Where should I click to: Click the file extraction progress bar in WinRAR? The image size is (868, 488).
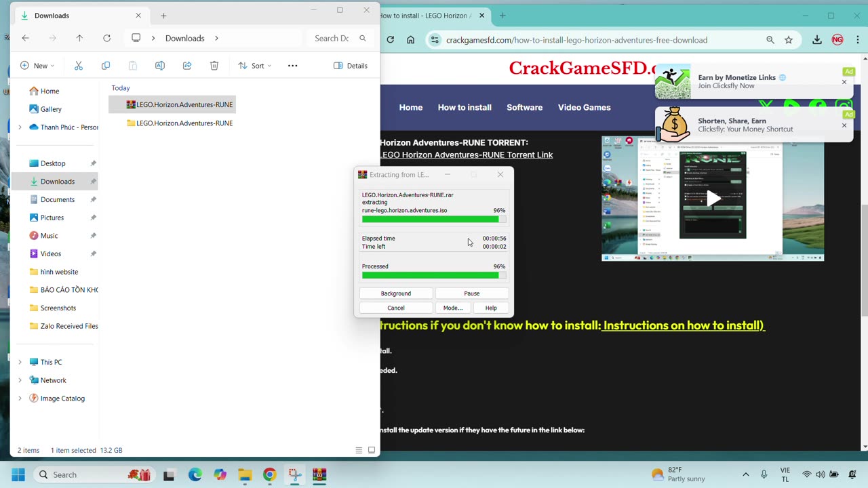coord(434,219)
